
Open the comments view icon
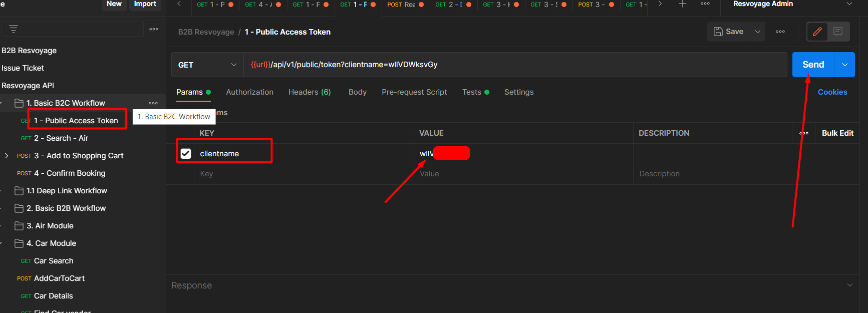point(838,32)
